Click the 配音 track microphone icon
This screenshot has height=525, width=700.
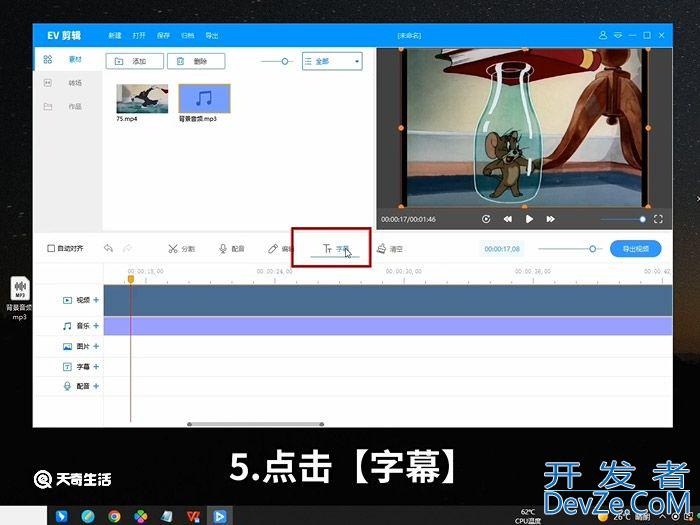pos(67,386)
